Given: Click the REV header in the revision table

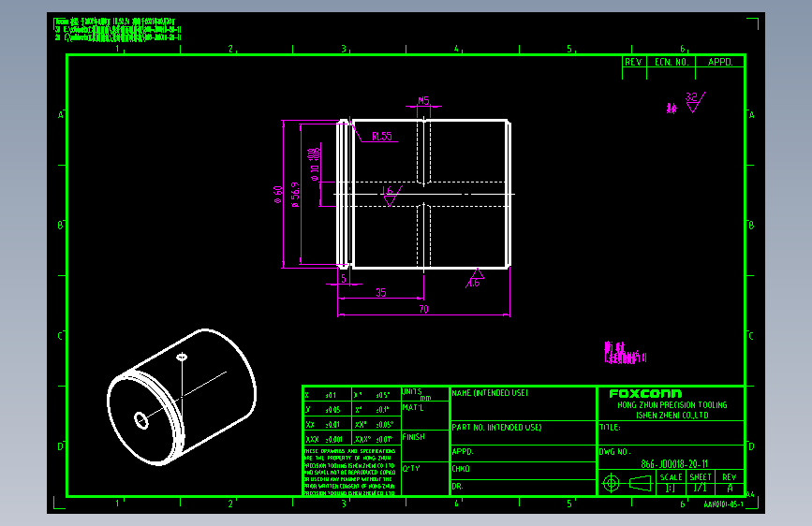Looking at the screenshot, I should (633, 62).
